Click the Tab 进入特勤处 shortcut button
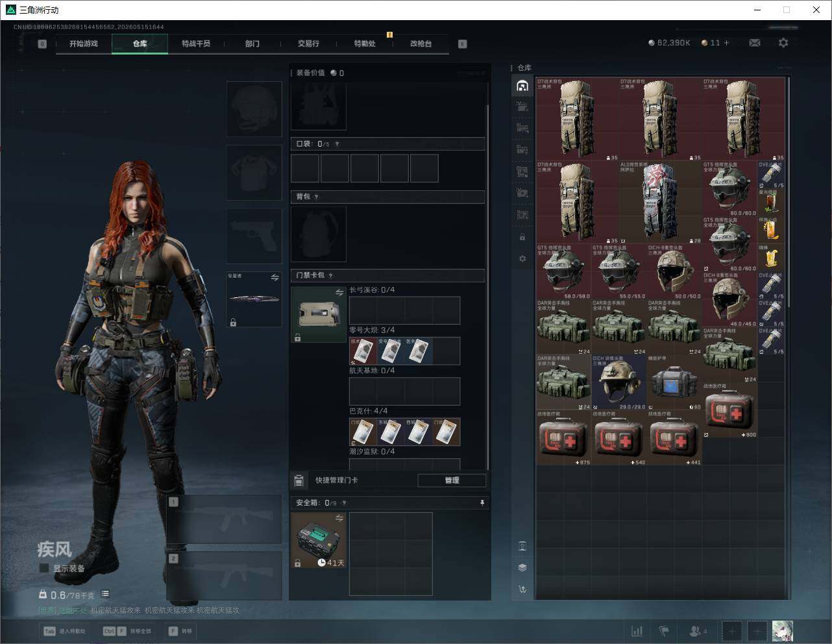 tap(64, 631)
